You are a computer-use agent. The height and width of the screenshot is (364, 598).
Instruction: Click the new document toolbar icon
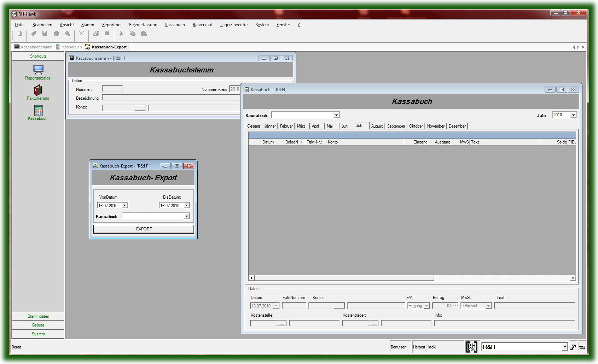point(20,34)
